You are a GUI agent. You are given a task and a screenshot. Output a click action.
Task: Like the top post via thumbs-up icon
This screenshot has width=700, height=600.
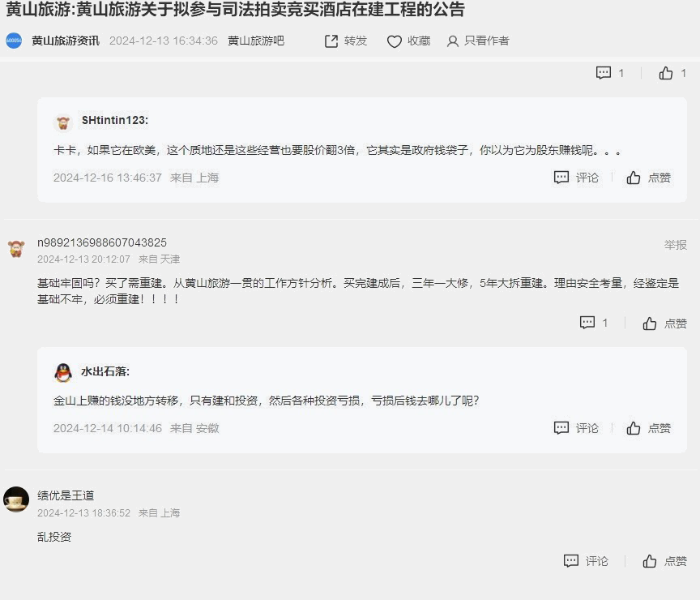coord(666,73)
